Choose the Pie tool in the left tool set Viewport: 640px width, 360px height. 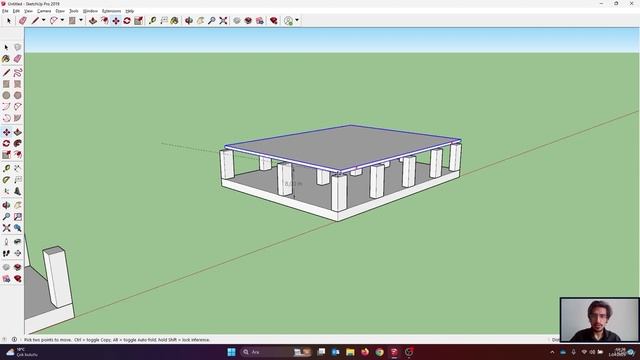[x=18, y=118]
